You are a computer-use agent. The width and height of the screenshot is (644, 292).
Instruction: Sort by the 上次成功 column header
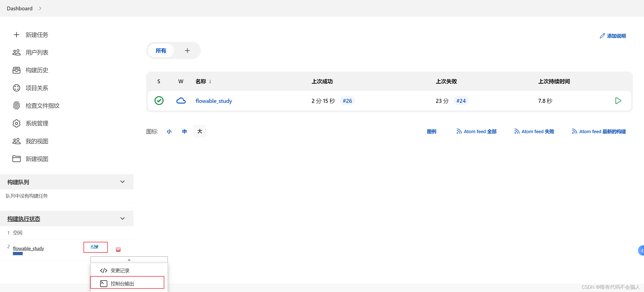[x=322, y=81]
